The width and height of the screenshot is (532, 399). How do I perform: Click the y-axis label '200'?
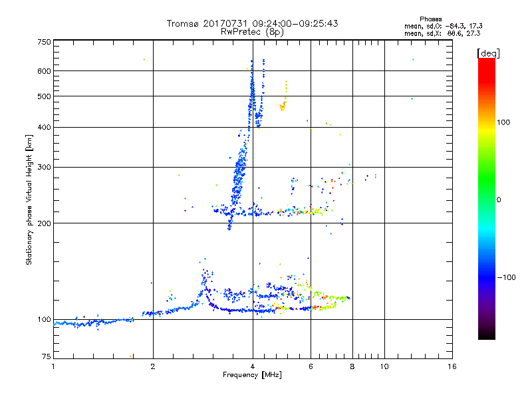[x=44, y=223]
